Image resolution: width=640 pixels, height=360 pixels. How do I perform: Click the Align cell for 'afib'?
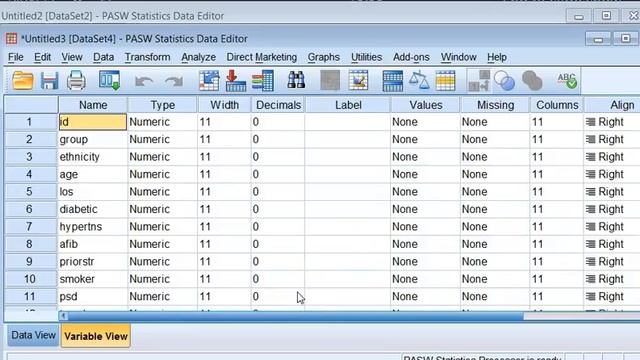point(612,244)
